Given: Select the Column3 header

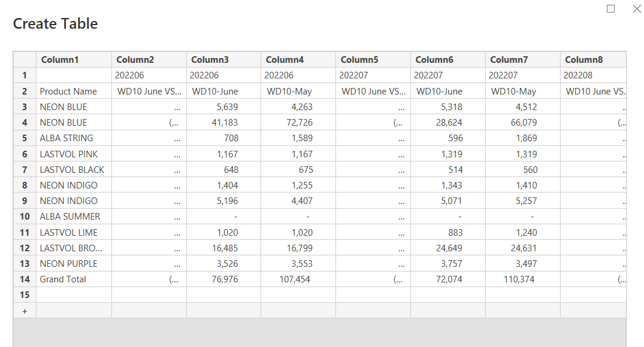Looking at the screenshot, I should coord(224,59).
